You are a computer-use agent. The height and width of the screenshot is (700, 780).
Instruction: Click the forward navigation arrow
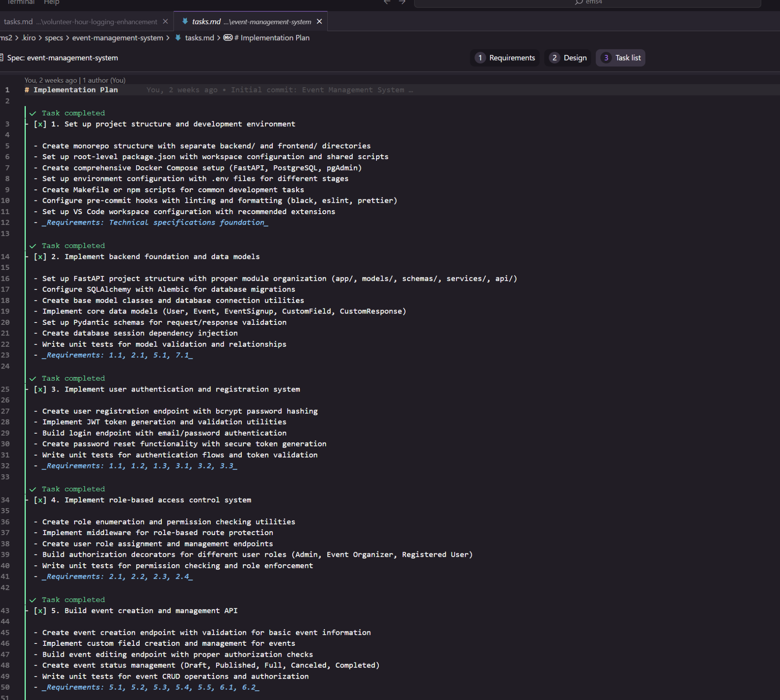click(402, 2)
